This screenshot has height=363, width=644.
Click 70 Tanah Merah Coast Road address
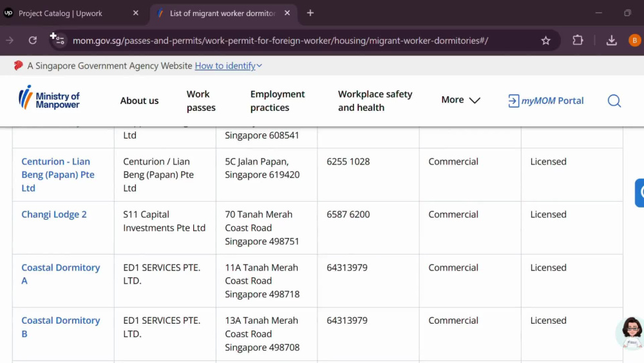pyautogui.click(x=262, y=228)
